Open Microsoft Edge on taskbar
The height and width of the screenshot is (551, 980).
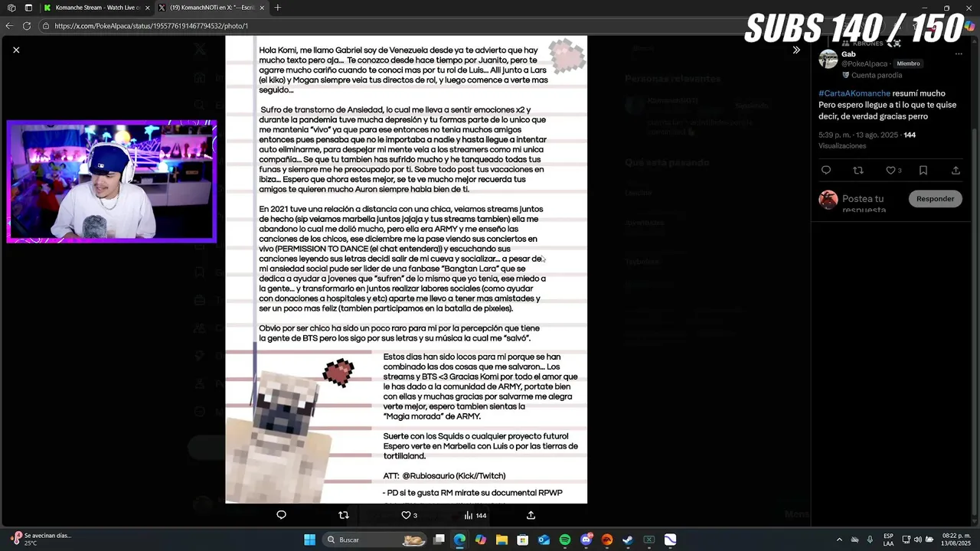click(459, 540)
